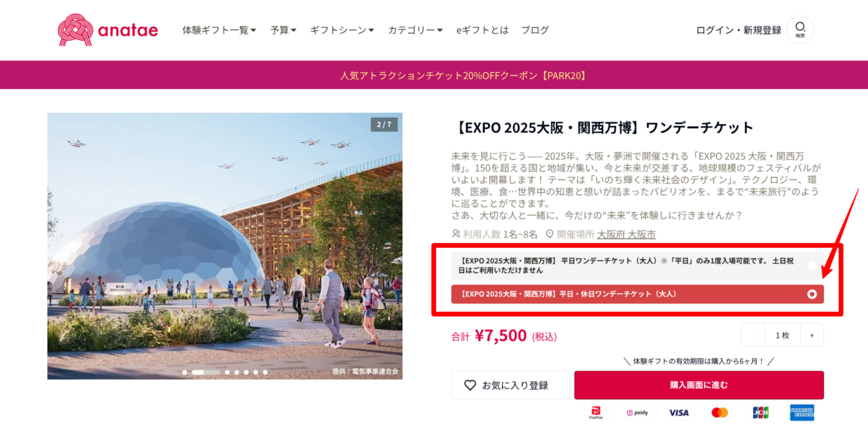Screen dimensions: 868x433
Task: Expand the 体験ギフト一覧 dropdown menu
Action: click(x=219, y=30)
